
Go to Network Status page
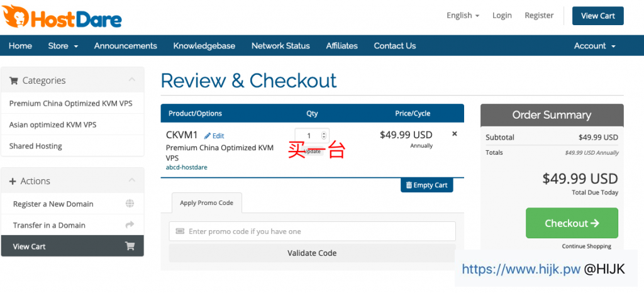coord(280,46)
